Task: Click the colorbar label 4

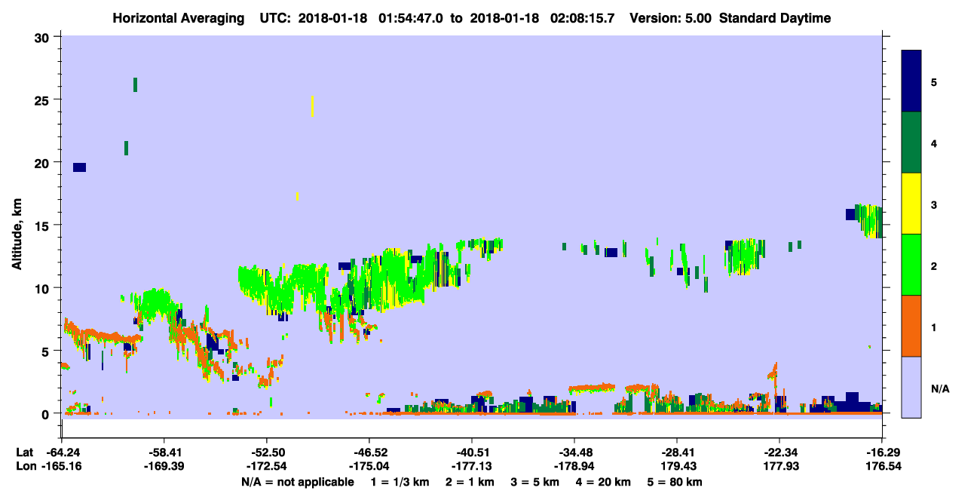Action: coord(934,143)
